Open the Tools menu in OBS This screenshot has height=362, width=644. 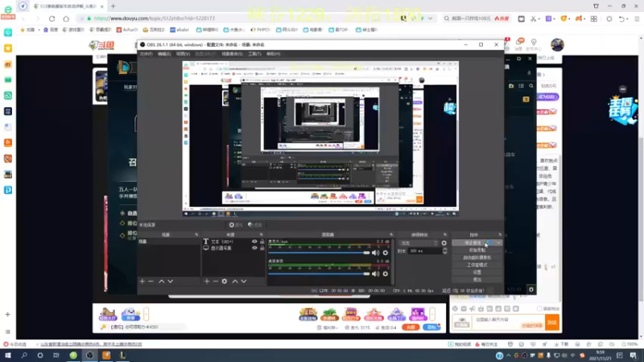(254, 54)
